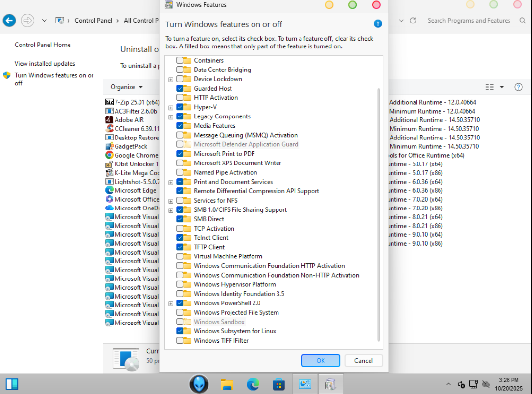Disable the Telnet Client checkbox
Image resolution: width=532 pixels, height=394 pixels.
pos(180,237)
